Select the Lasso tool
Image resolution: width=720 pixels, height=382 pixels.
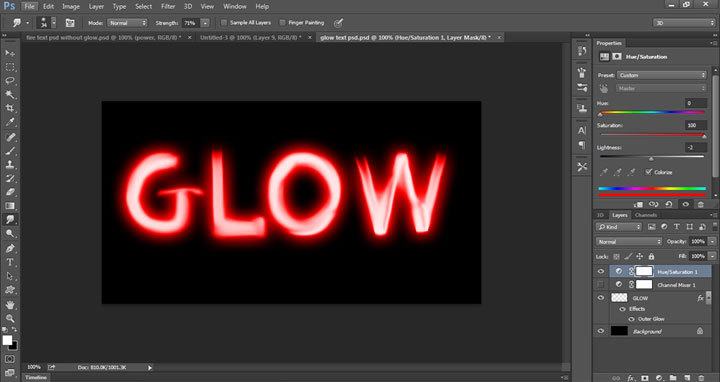click(10, 81)
